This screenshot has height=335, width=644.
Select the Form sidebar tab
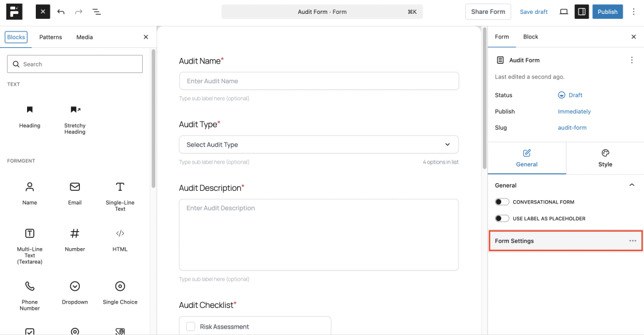(502, 37)
